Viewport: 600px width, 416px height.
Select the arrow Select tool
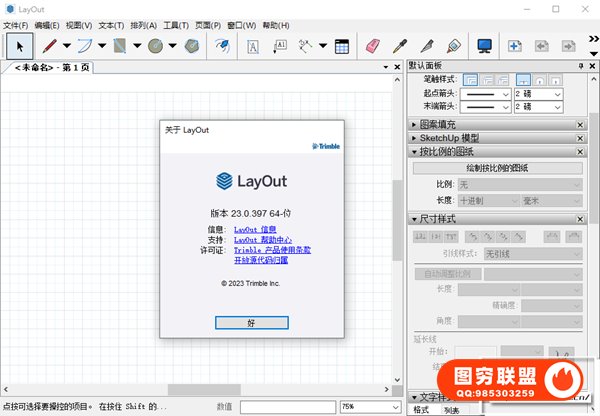coord(19,45)
